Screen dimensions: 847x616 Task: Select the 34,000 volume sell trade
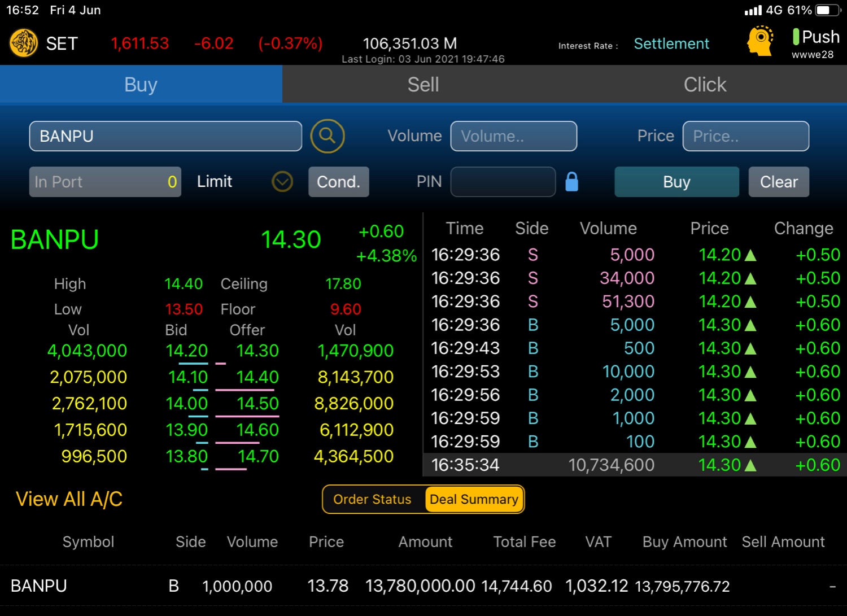pos(635,278)
